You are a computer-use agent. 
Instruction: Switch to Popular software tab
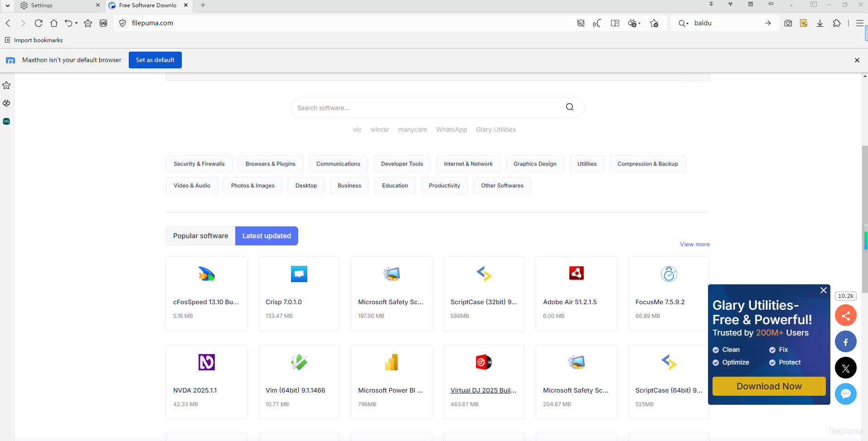click(x=200, y=236)
